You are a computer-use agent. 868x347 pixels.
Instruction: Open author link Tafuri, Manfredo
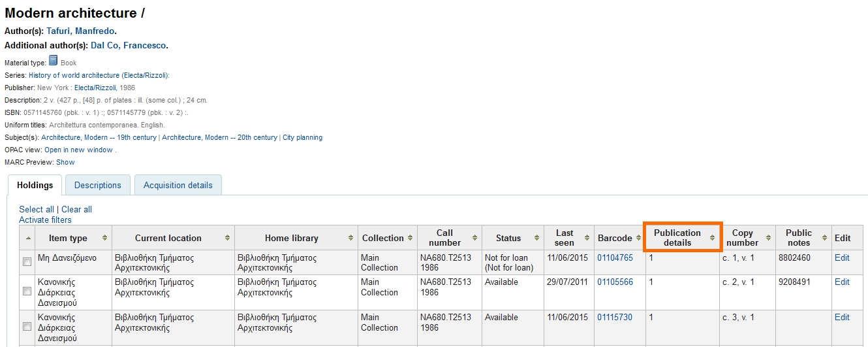(80, 31)
